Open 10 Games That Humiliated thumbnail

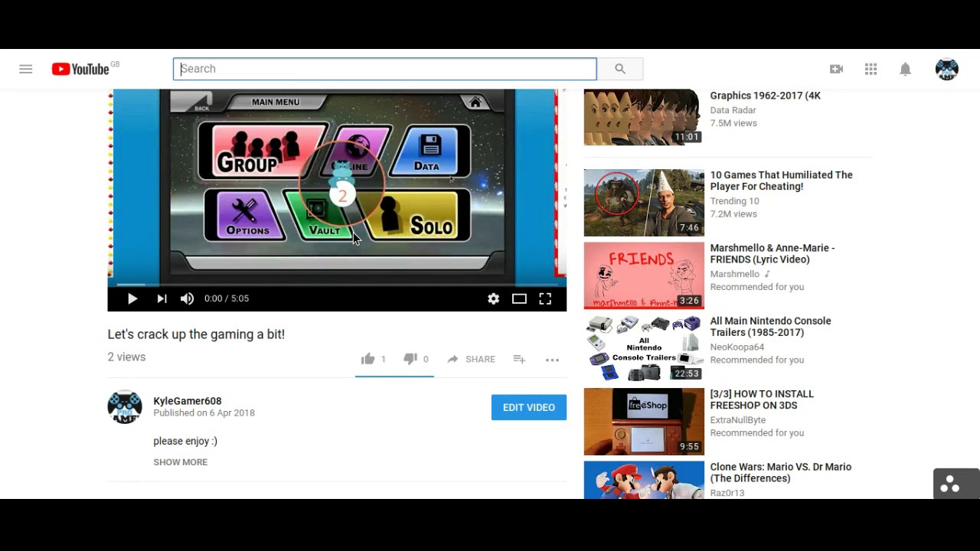pos(644,203)
